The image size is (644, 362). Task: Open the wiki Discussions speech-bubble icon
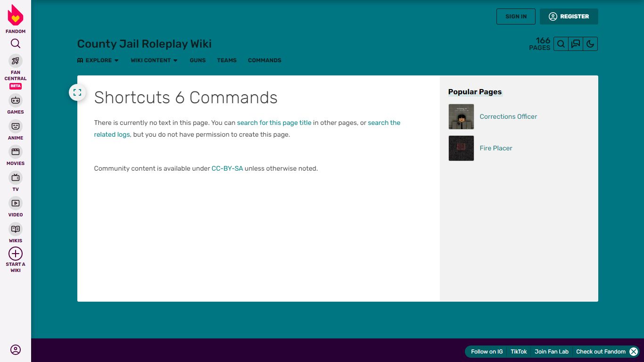pyautogui.click(x=576, y=44)
